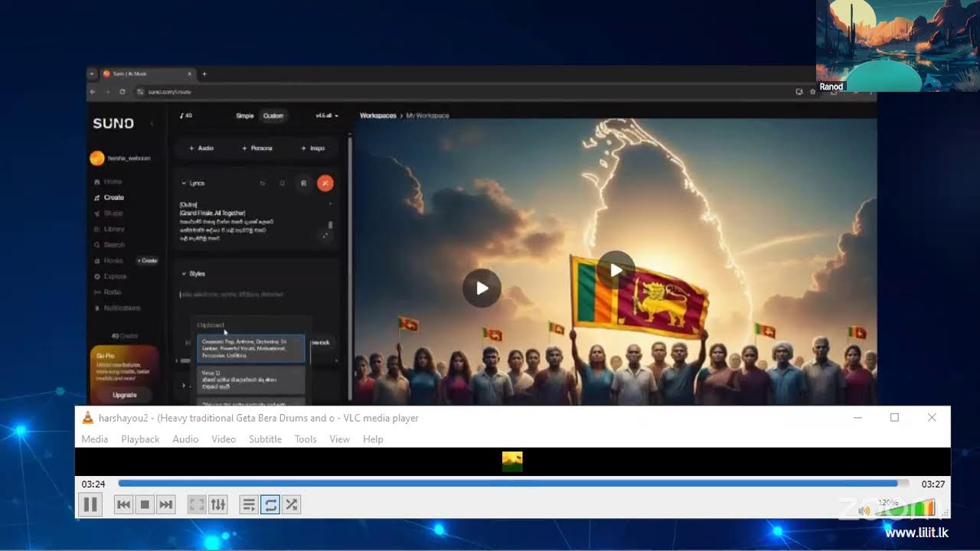Toggle the VLC playlist view
This screenshot has width=980, height=551.
(x=249, y=504)
